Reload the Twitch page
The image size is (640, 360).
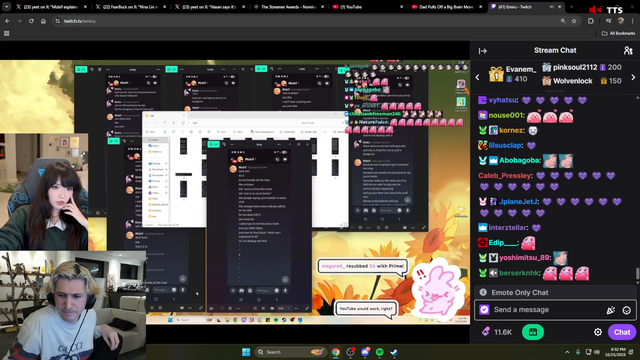(31, 21)
